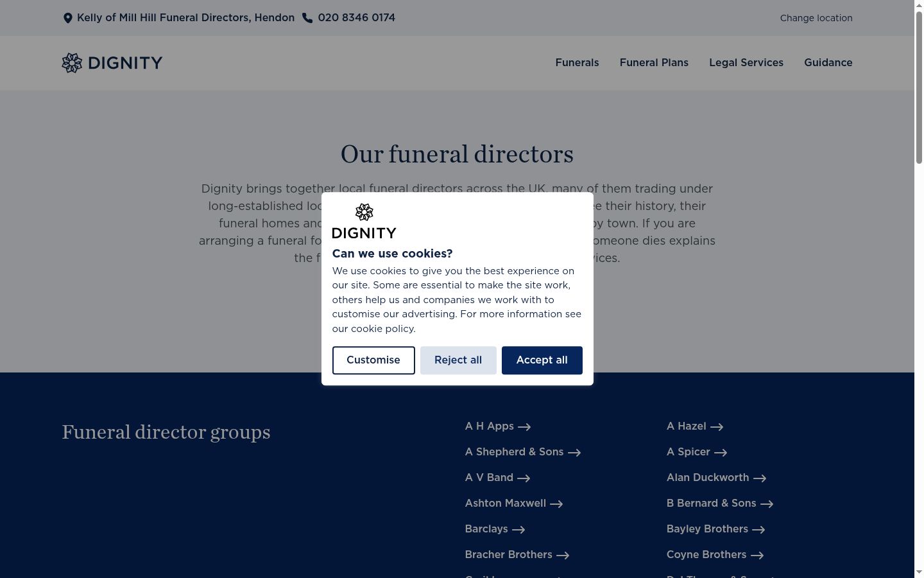This screenshot has width=924, height=578.
Task: Click the arrow beside Bayley Brothers
Action: (x=758, y=530)
